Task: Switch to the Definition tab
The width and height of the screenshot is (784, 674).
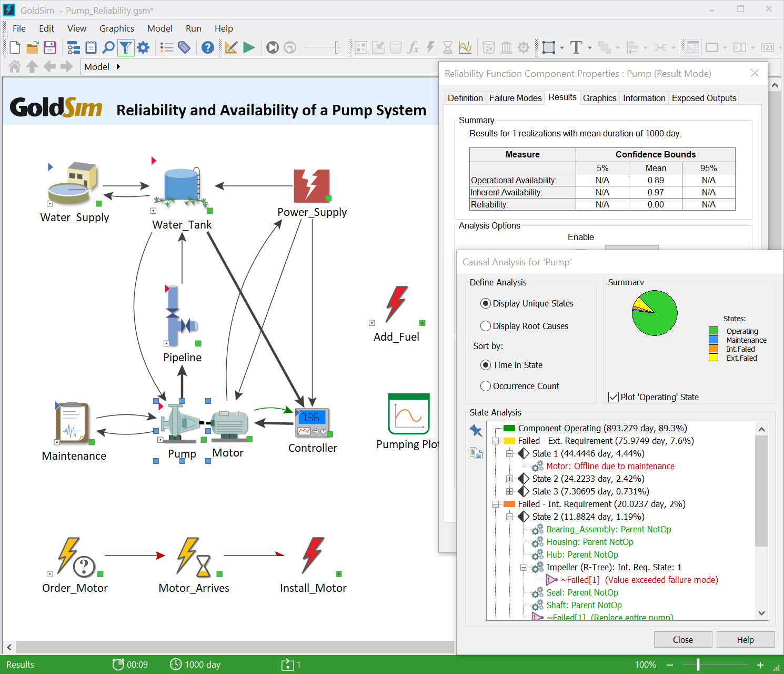Action: coord(465,98)
